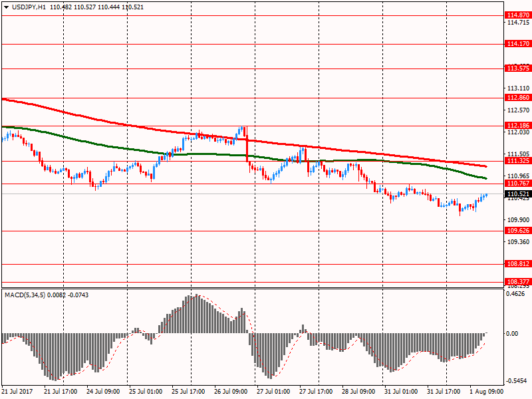Select the 114.870 red price level label
Viewport: 532px width, 399px height.
(518, 15)
